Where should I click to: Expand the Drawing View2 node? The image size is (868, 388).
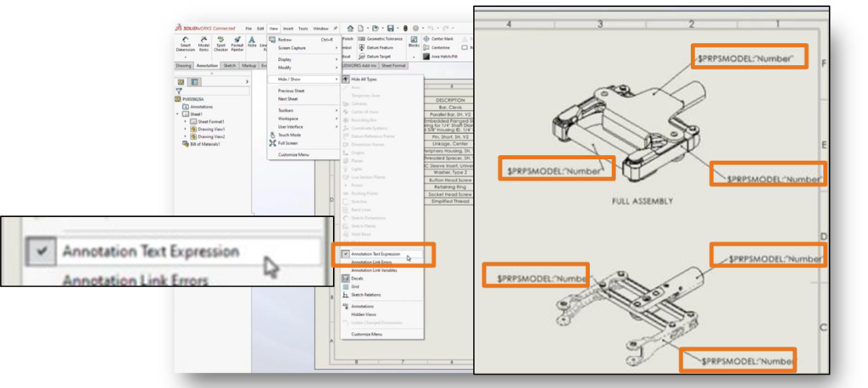[x=186, y=136]
